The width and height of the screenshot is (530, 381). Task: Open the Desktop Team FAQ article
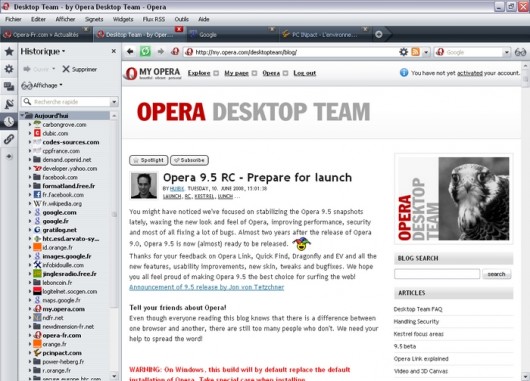click(x=418, y=309)
